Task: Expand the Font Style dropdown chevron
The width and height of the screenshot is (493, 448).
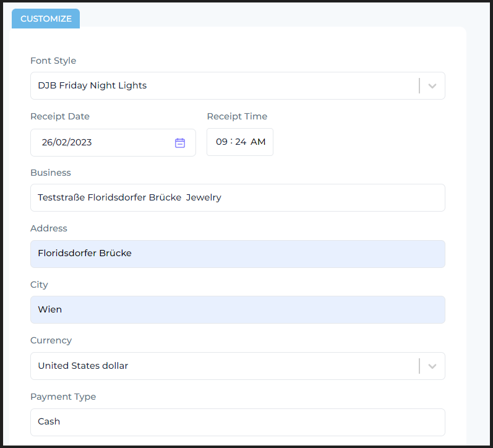Action: click(x=432, y=86)
